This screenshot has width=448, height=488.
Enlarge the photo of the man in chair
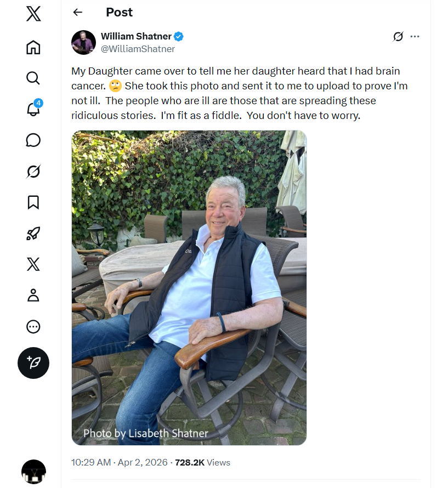click(x=189, y=288)
